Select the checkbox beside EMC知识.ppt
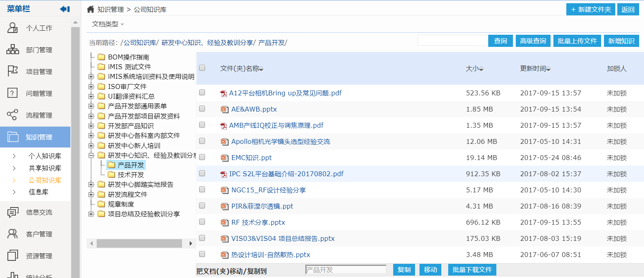644x278 pixels. pyautogui.click(x=202, y=157)
